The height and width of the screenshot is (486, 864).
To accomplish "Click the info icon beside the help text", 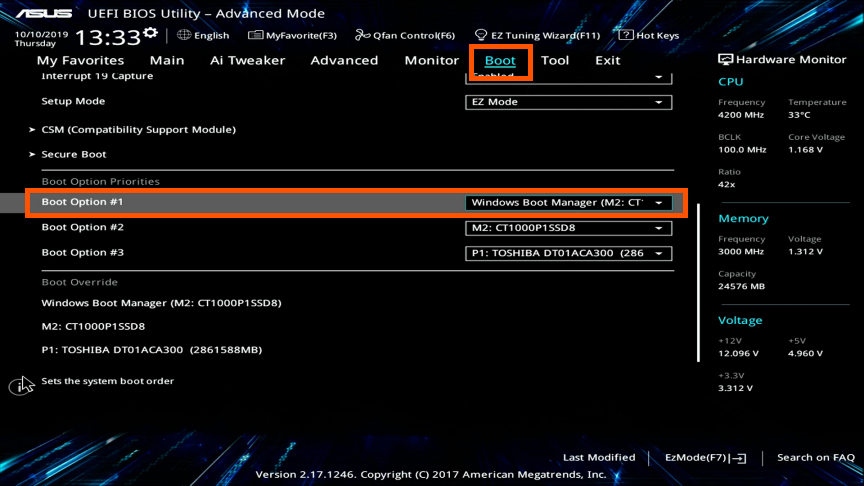I will point(21,386).
